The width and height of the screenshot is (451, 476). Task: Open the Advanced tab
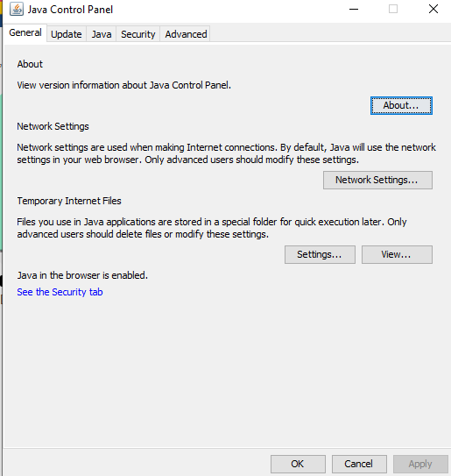[x=186, y=34]
